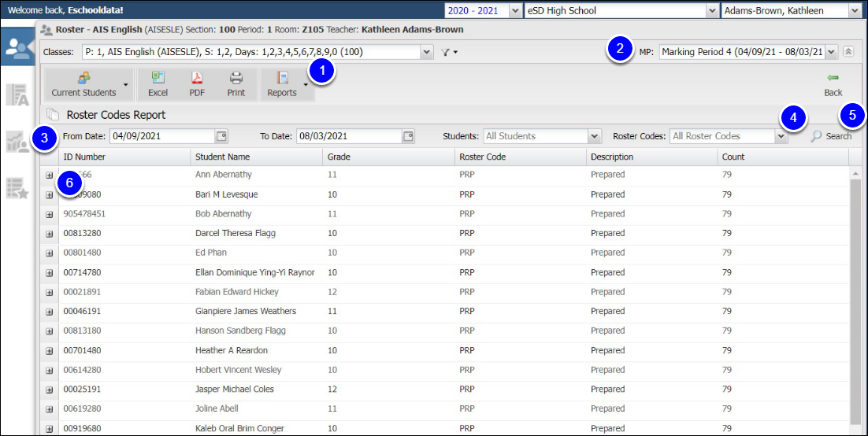This screenshot has width=868, height=436.
Task: Open From Date calendar picker
Action: coord(221,135)
